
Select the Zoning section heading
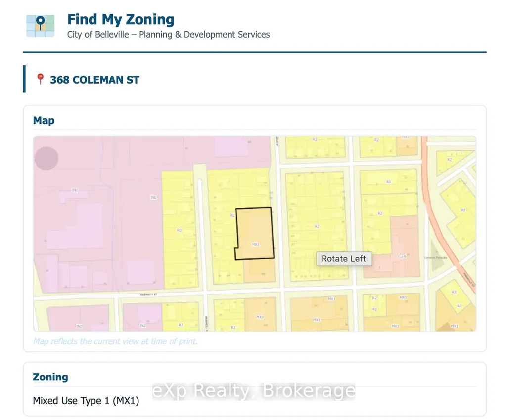[x=50, y=377]
